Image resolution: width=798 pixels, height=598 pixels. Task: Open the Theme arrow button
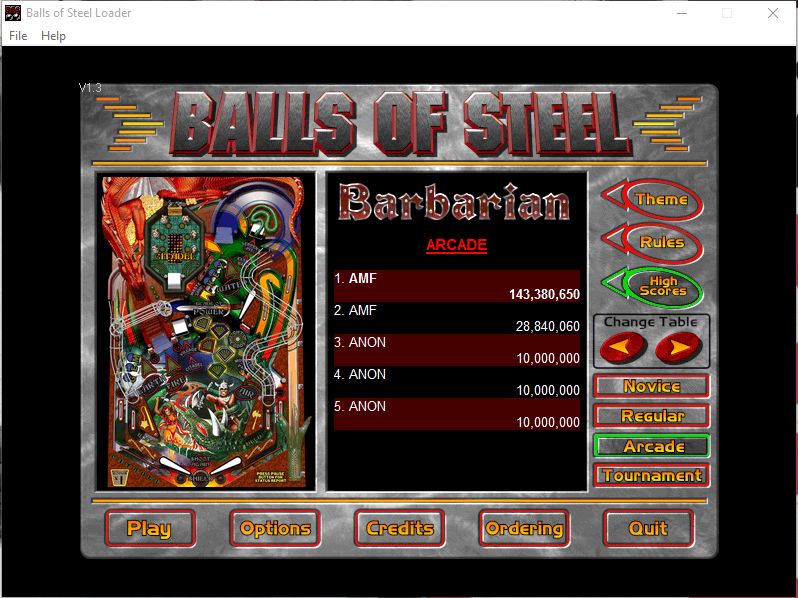pyautogui.click(x=652, y=200)
